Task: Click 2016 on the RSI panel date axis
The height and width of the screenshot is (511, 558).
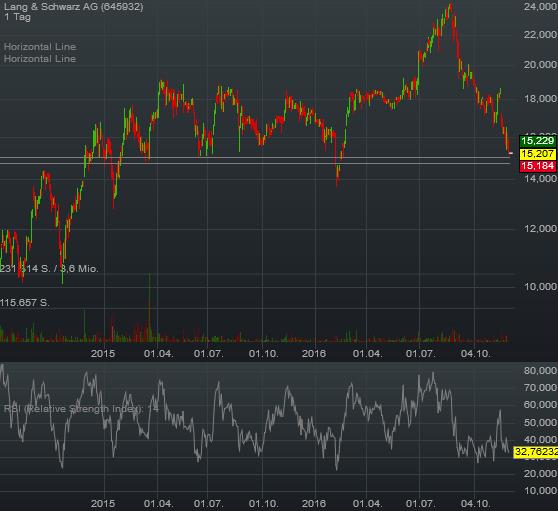Action: point(314,504)
